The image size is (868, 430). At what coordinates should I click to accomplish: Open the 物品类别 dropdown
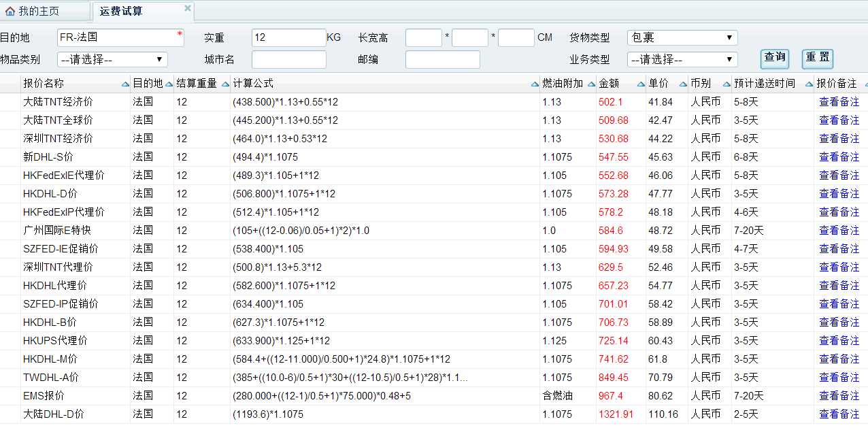pos(112,60)
